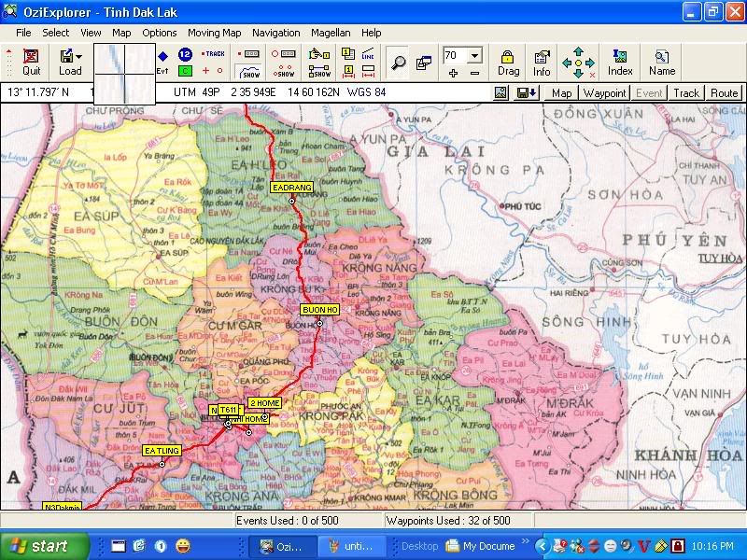Center map with yellow circle button

578,63
